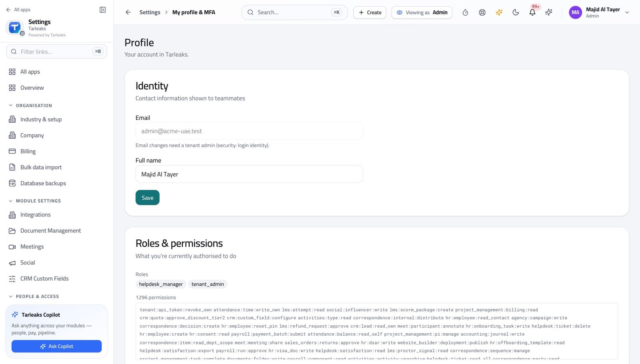Open the notifications bell

coord(532,12)
